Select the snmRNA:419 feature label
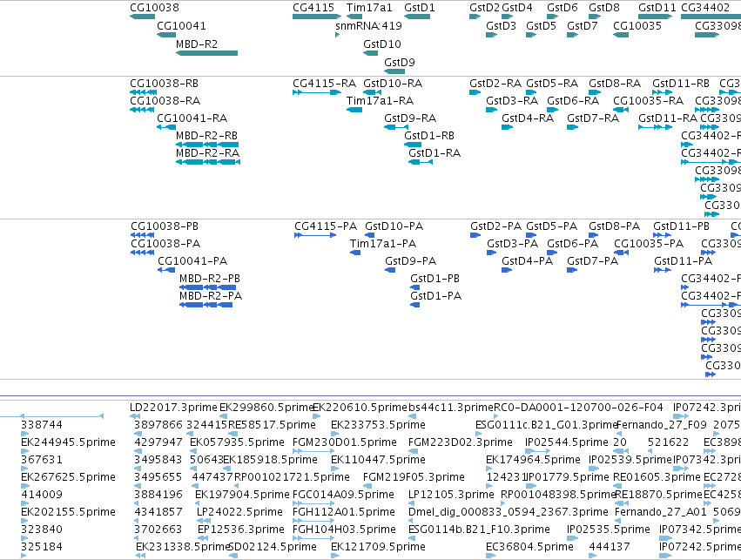 tap(368, 26)
